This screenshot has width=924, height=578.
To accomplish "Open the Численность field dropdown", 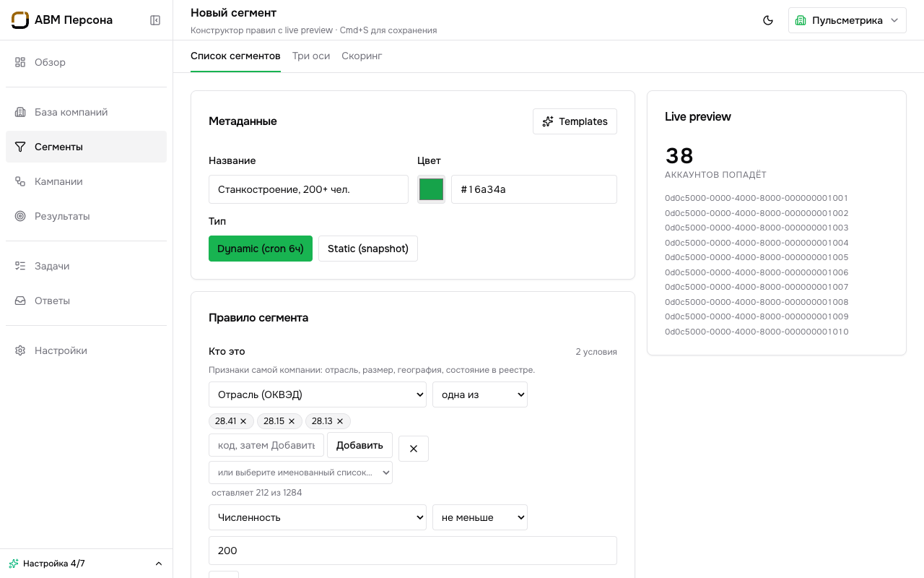I will tap(318, 517).
